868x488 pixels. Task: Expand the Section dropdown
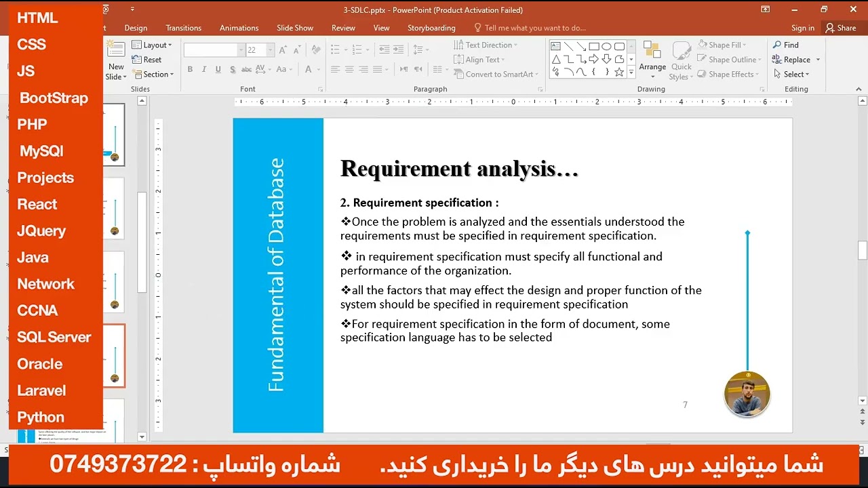point(153,75)
